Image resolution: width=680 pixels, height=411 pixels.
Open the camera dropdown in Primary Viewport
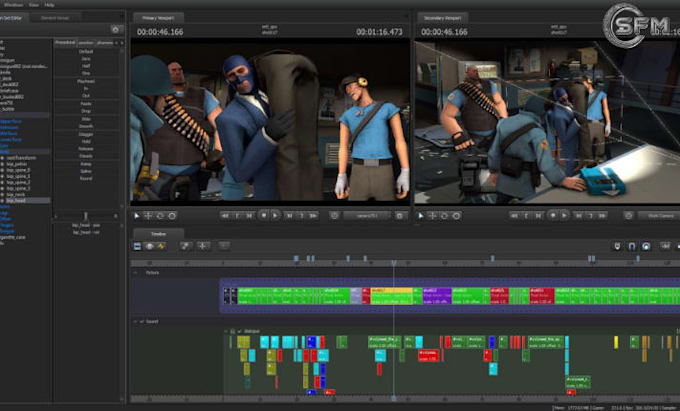point(368,215)
